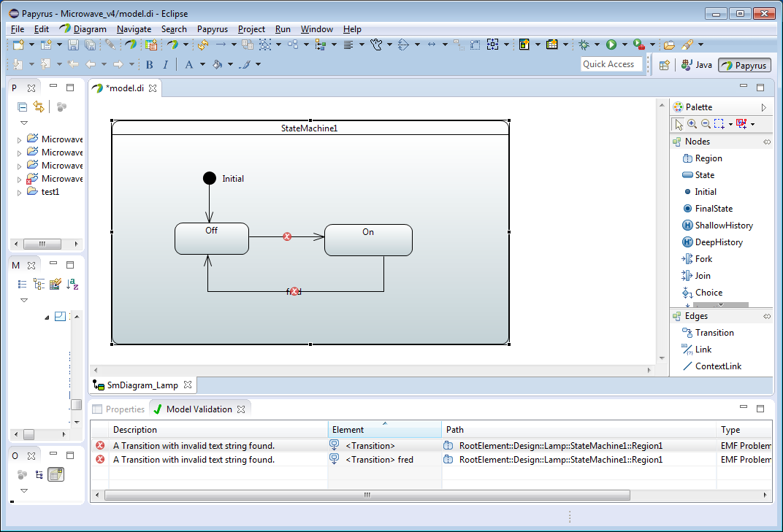
Task: Open the Navigate menu
Action: [x=134, y=29]
